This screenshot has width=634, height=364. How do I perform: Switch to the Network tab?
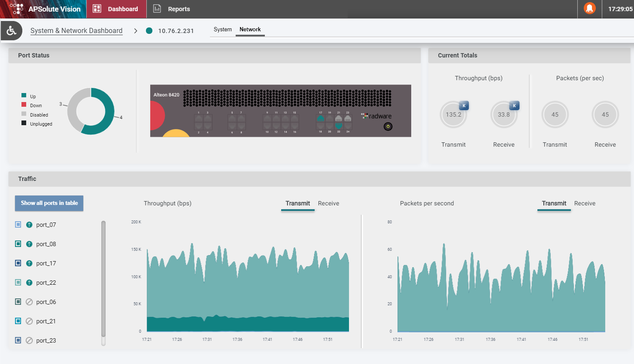[x=250, y=29]
